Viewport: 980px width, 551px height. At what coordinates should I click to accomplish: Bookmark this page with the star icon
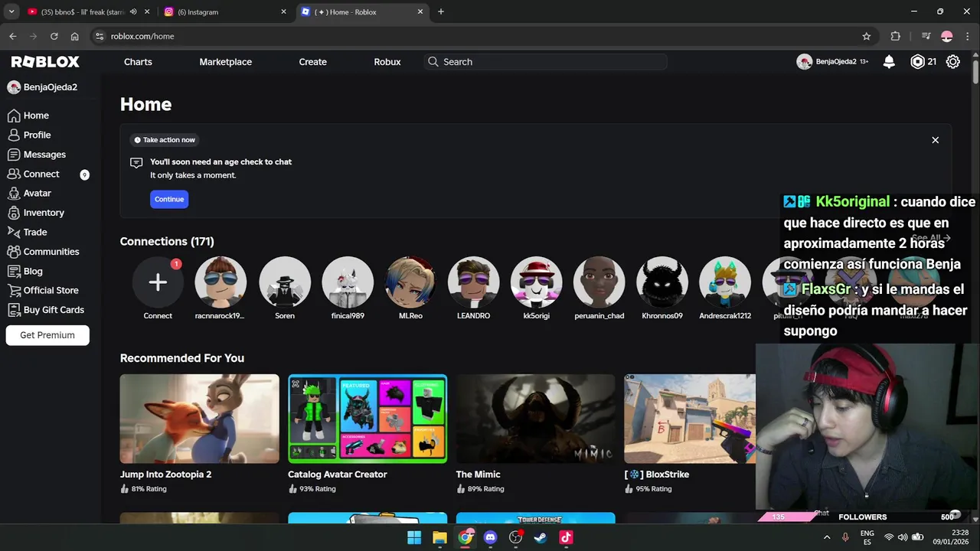pyautogui.click(x=867, y=36)
